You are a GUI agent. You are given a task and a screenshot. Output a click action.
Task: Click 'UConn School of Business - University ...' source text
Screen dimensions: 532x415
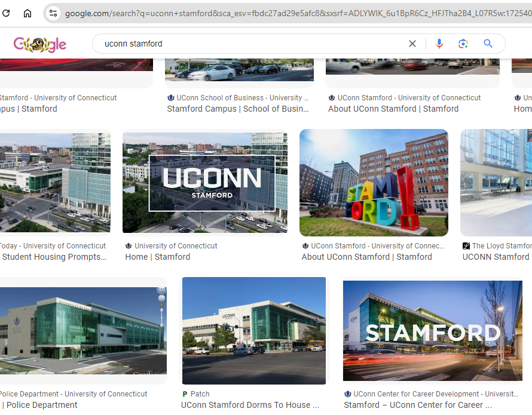(x=243, y=98)
